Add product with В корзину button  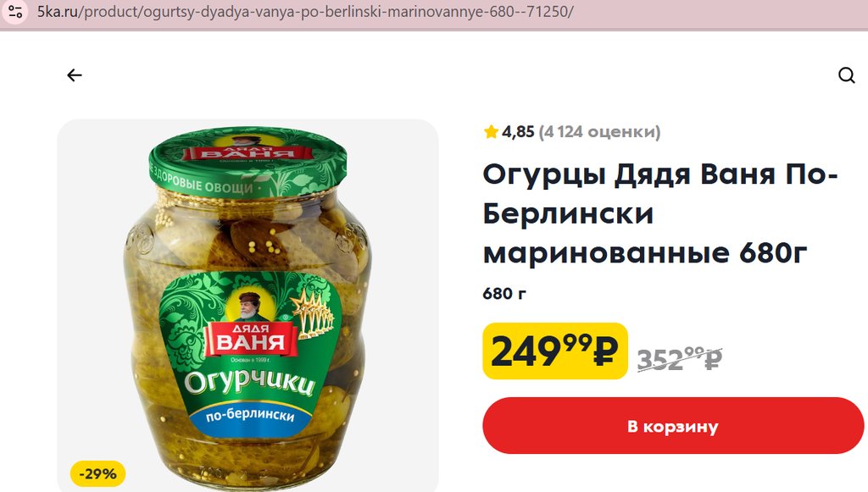click(672, 426)
